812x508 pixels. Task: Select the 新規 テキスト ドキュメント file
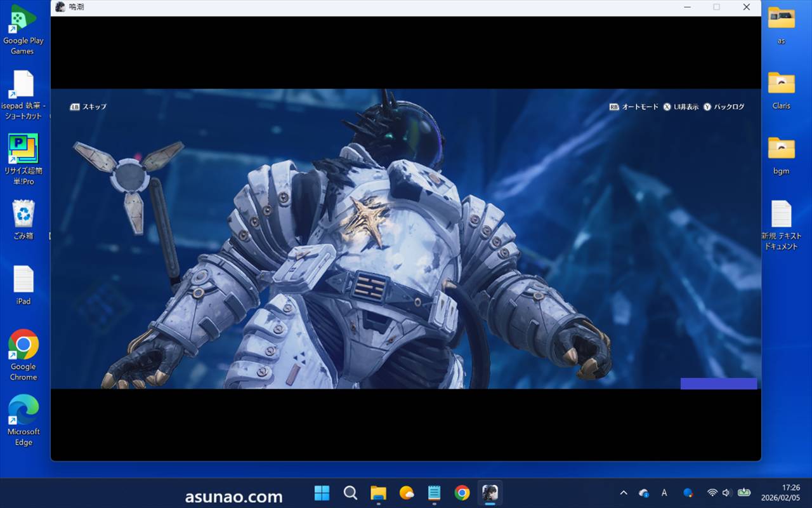[781, 225]
